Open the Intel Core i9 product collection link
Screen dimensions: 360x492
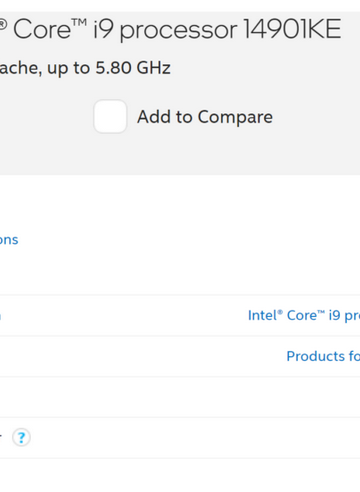(x=304, y=315)
